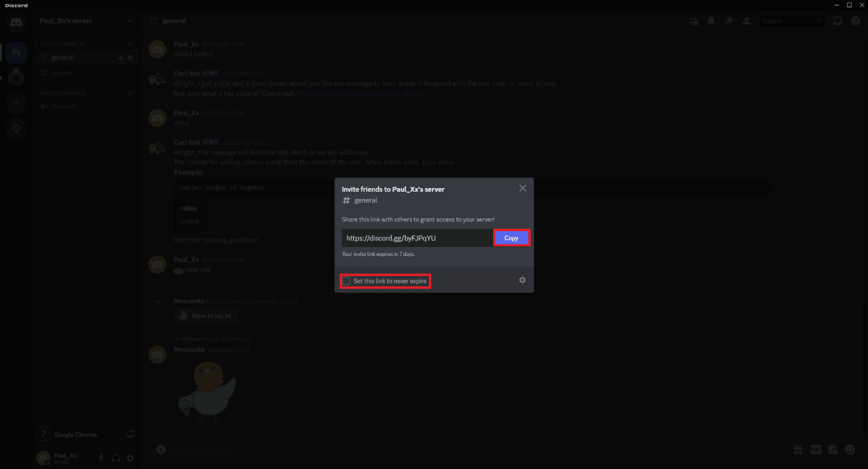Open the sticker picker icon
This screenshot has width=868, height=469.
833,450
